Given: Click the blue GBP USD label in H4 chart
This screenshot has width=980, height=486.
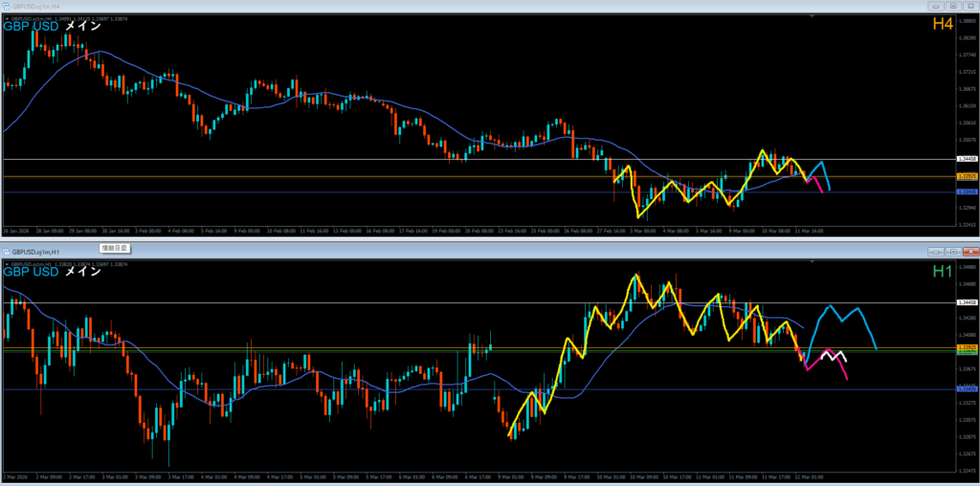Looking at the screenshot, I should coord(31,26).
